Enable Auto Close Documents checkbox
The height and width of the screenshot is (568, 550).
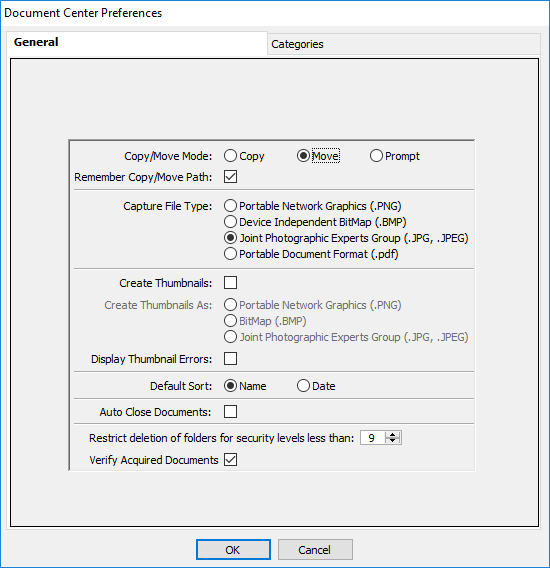tap(230, 412)
